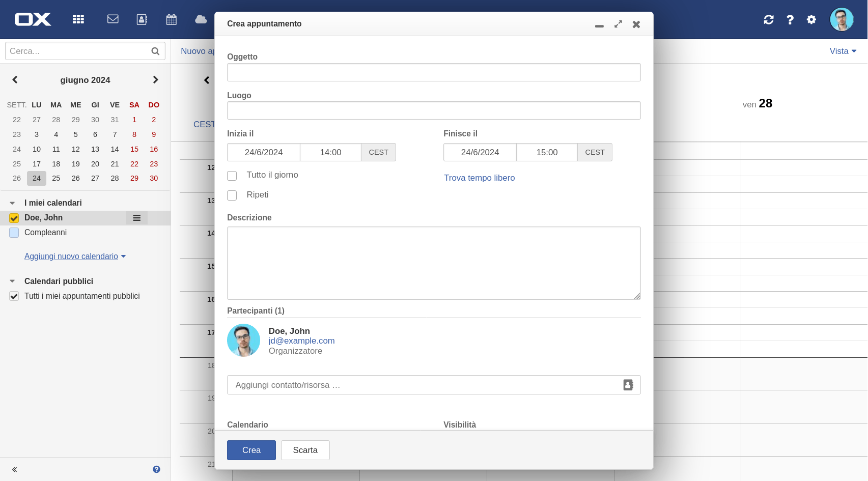Open address book picker for participants
This screenshot has width=868, height=481.
pyautogui.click(x=629, y=385)
